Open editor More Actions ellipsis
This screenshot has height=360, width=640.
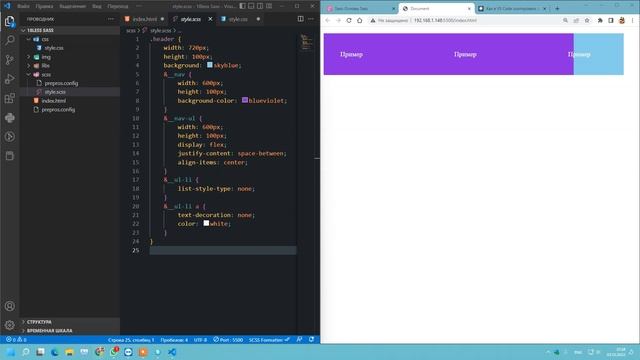click(x=311, y=19)
